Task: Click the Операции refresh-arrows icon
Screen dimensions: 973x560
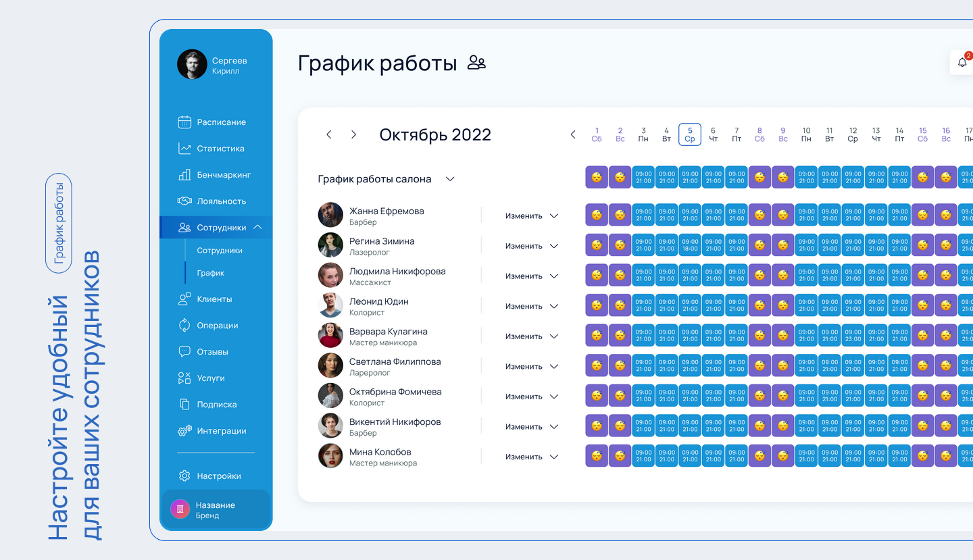Action: click(x=184, y=326)
